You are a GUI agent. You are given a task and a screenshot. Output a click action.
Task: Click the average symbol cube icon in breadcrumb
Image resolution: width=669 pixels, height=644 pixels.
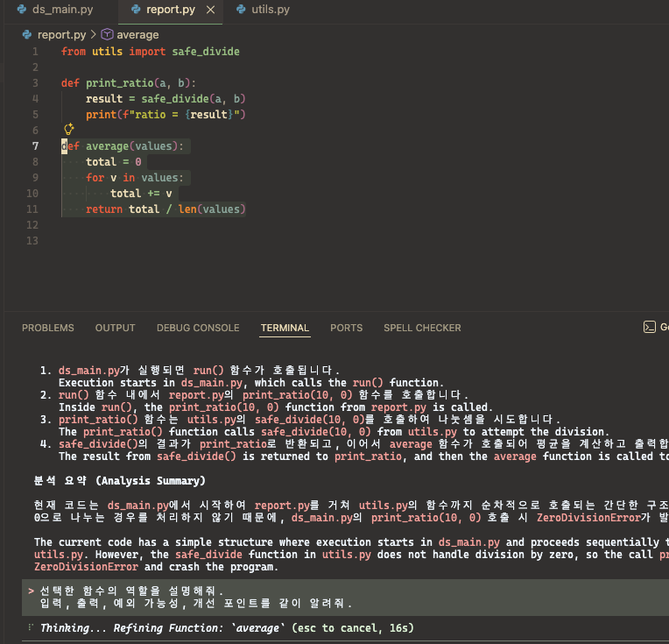(107, 34)
